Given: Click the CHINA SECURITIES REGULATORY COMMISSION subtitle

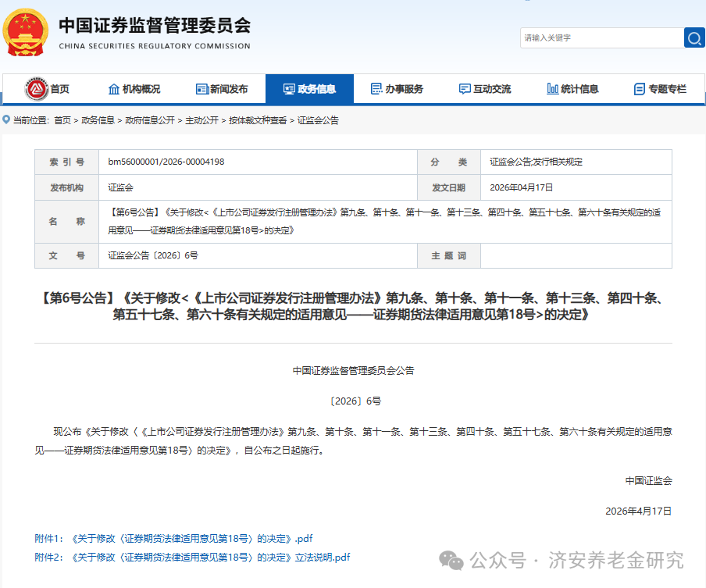Looking at the screenshot, I should tap(155, 46).
